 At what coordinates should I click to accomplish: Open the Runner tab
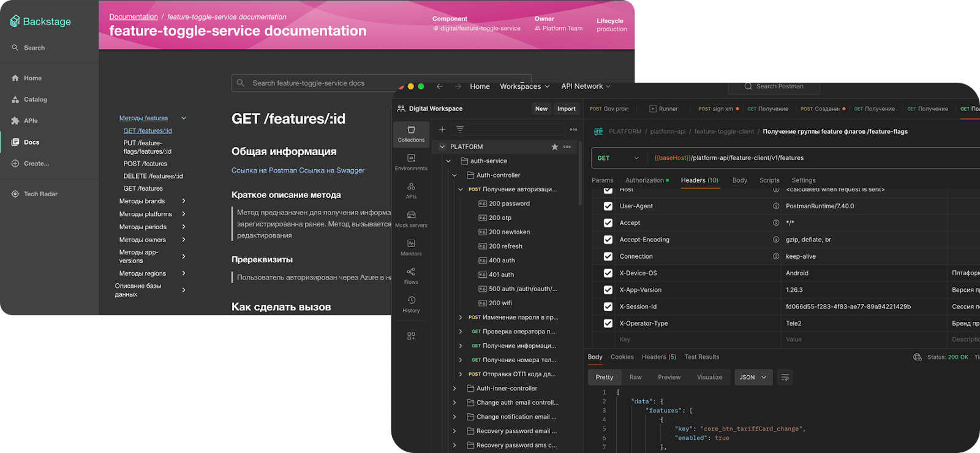pyautogui.click(x=664, y=108)
